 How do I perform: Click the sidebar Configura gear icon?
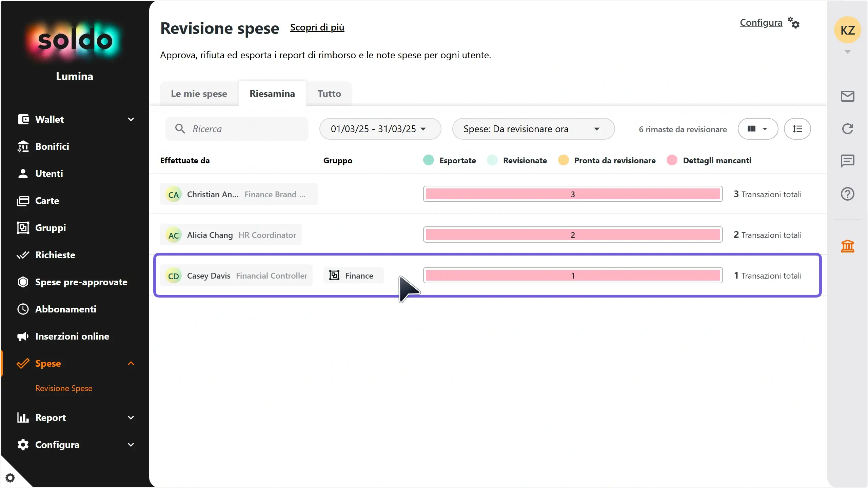click(x=23, y=445)
